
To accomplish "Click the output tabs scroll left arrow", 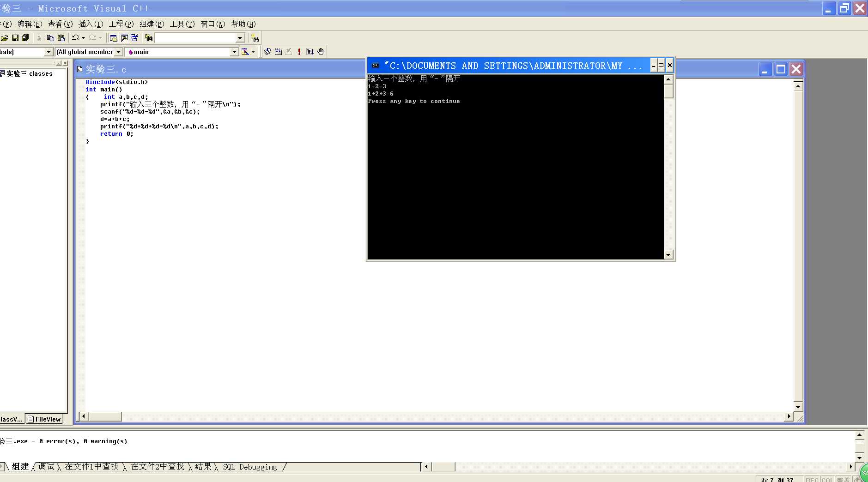I will click(426, 466).
